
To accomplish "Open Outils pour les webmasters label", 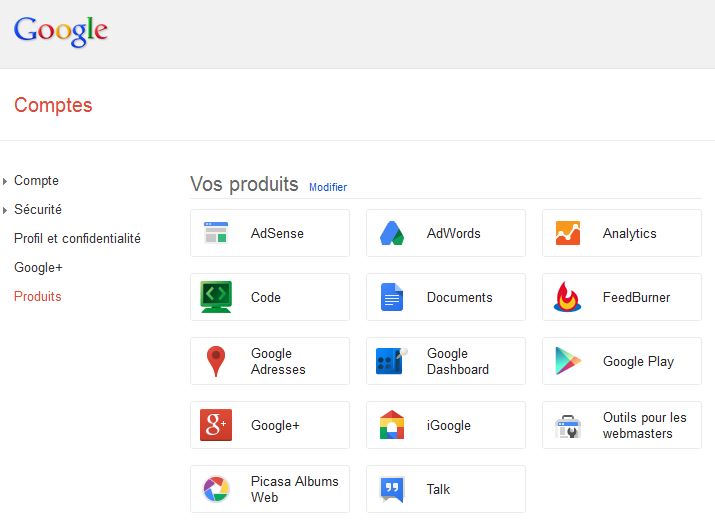I will click(x=645, y=425).
